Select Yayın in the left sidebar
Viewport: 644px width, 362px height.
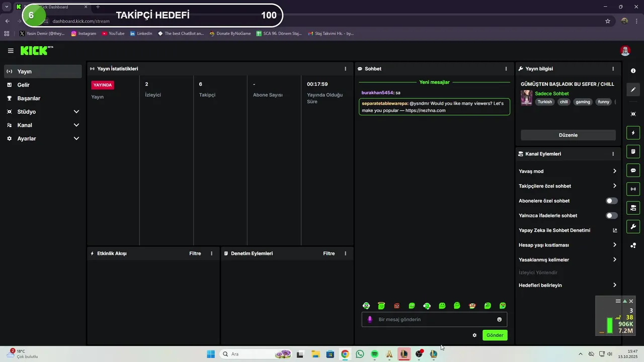(43, 71)
